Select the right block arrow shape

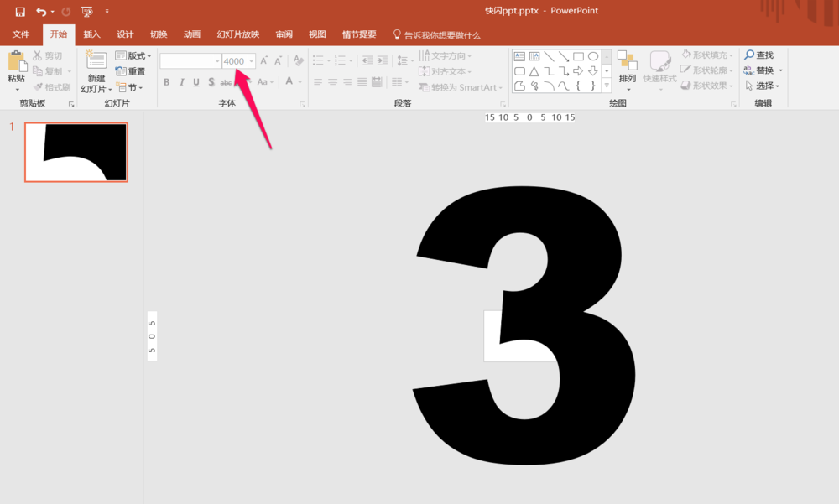pyautogui.click(x=578, y=71)
